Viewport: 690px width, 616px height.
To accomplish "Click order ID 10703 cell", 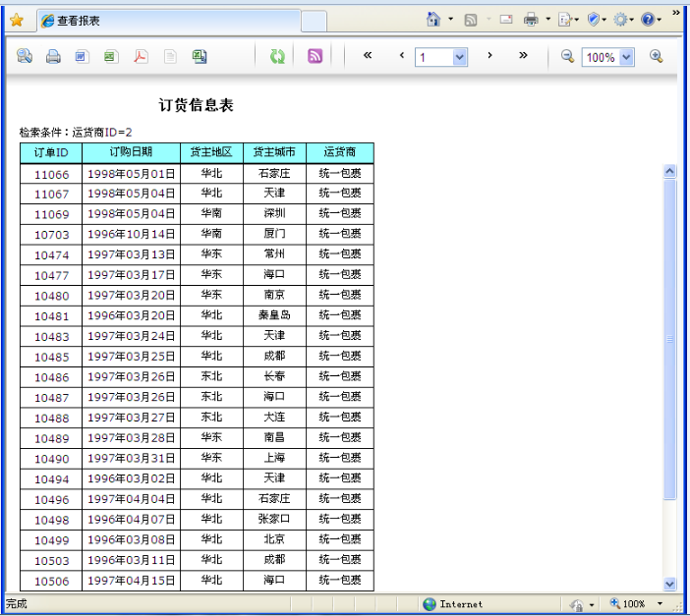I will 51,235.
